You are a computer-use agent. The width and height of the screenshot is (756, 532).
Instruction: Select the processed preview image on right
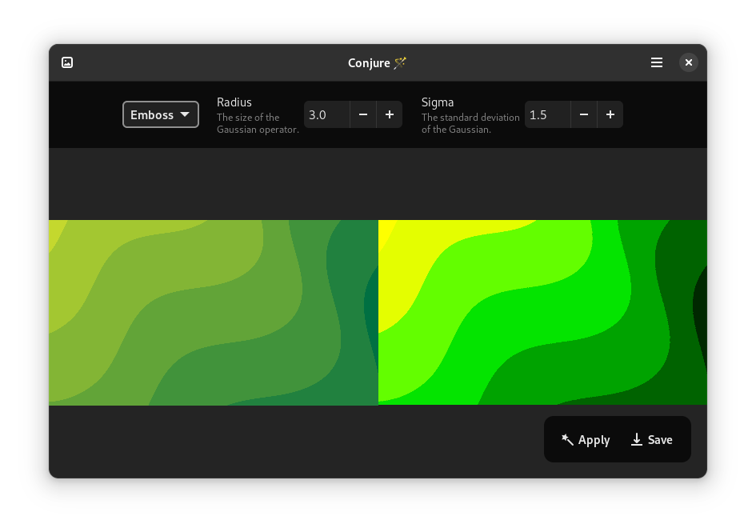[542, 312]
